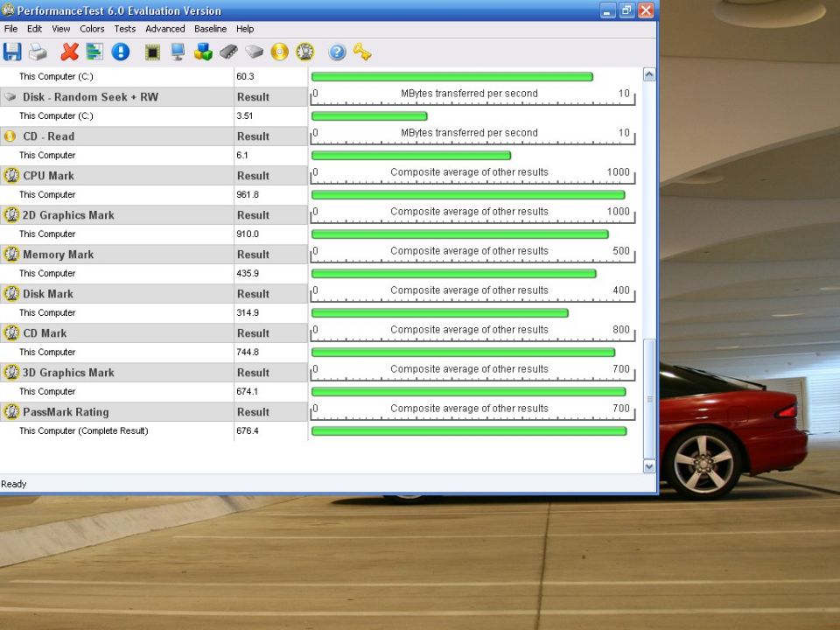Image resolution: width=840 pixels, height=630 pixels.
Task: Click the vertical scrollbar thumb
Action: 649,399
